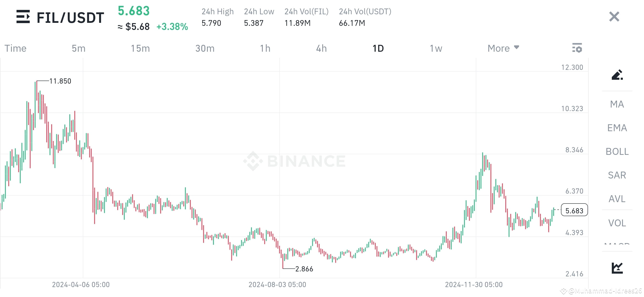Open the More timeframes dropdown
Image resolution: width=644 pixels, height=297 pixels.
[x=503, y=48]
